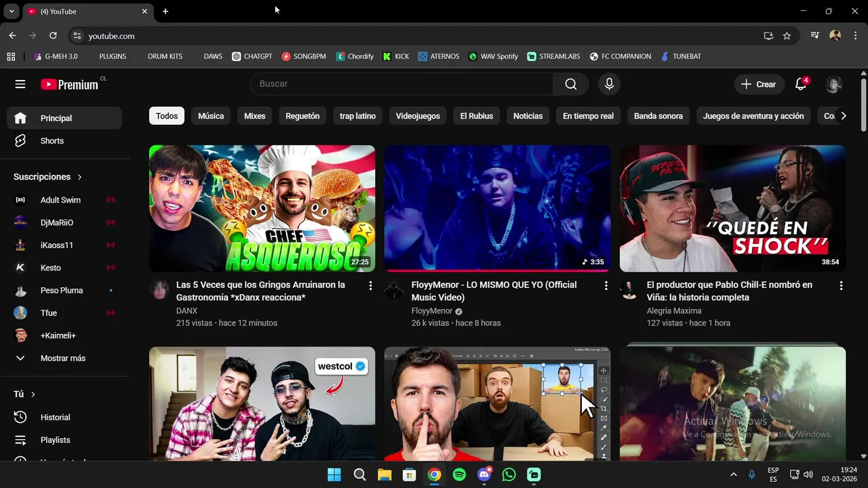The image size is (868, 488).
Task: Select the El Rubius filter chip
Action: point(477,116)
